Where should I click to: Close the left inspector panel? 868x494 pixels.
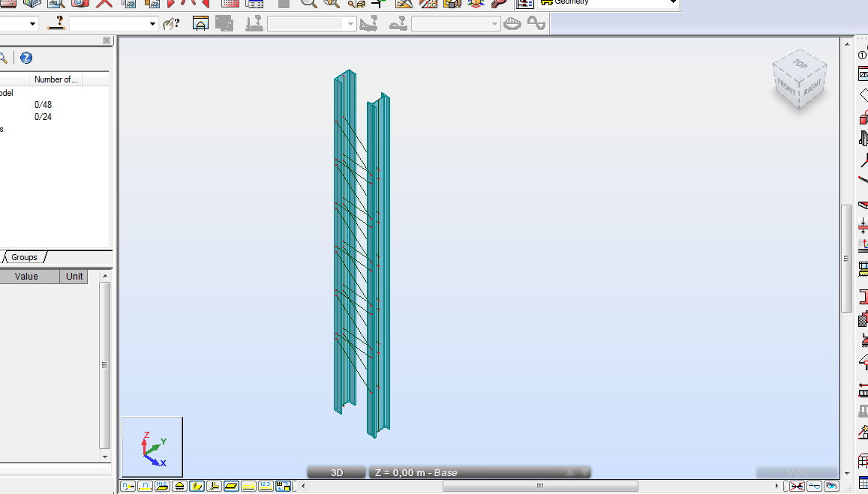point(107,40)
